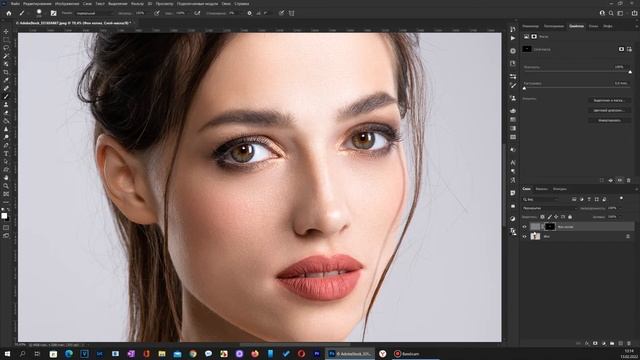
Task: Select the Rectangular Marquee tool
Action: tap(6, 39)
